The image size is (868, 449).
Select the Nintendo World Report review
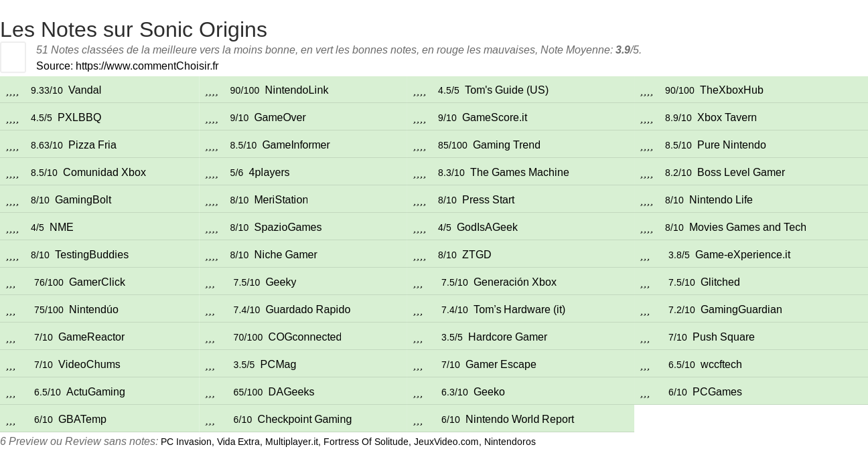(520, 420)
